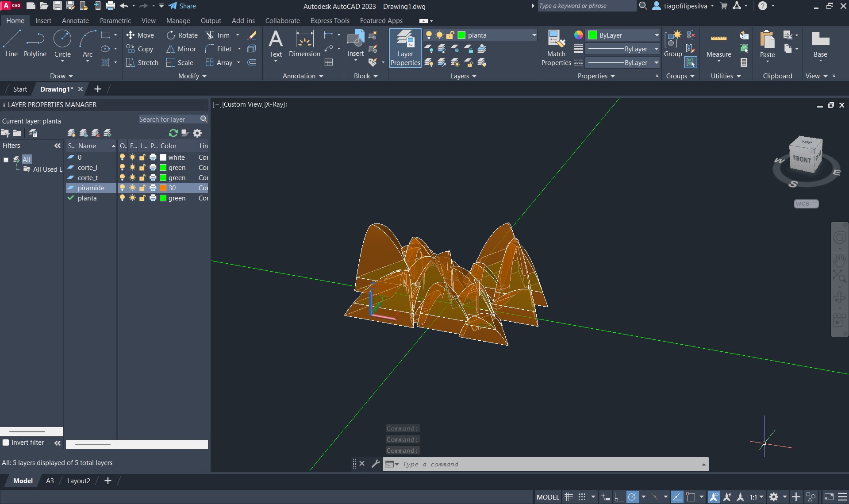Enable the Invert filter checkbox
The width and height of the screenshot is (849, 504).
[x=6, y=442]
